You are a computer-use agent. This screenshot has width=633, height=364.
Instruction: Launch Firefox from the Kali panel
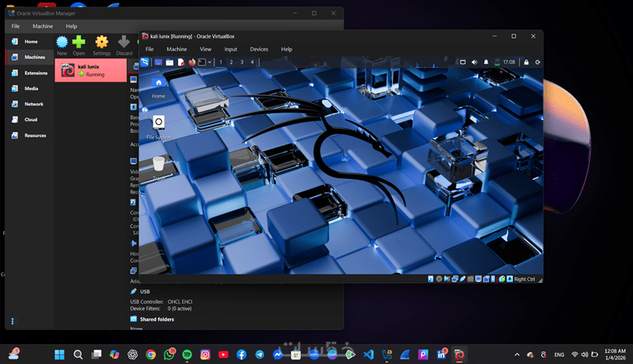coord(191,63)
